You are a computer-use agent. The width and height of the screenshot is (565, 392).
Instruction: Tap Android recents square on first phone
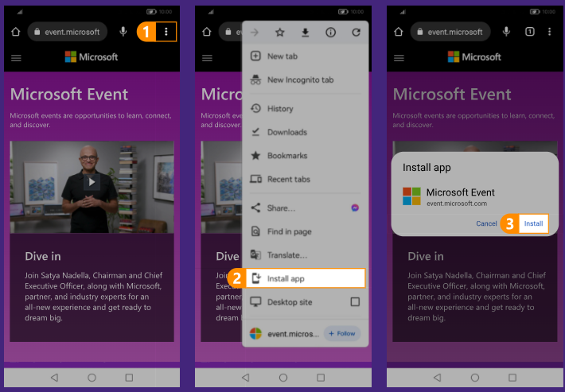coord(129,377)
